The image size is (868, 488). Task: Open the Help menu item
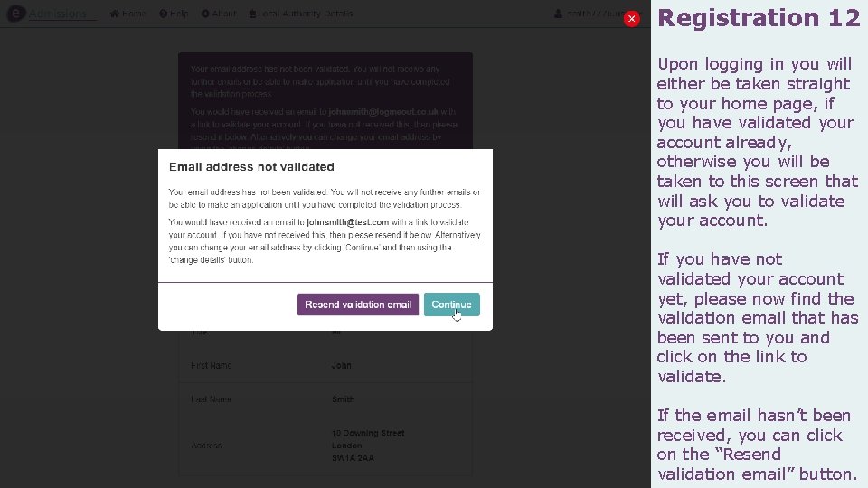click(174, 14)
